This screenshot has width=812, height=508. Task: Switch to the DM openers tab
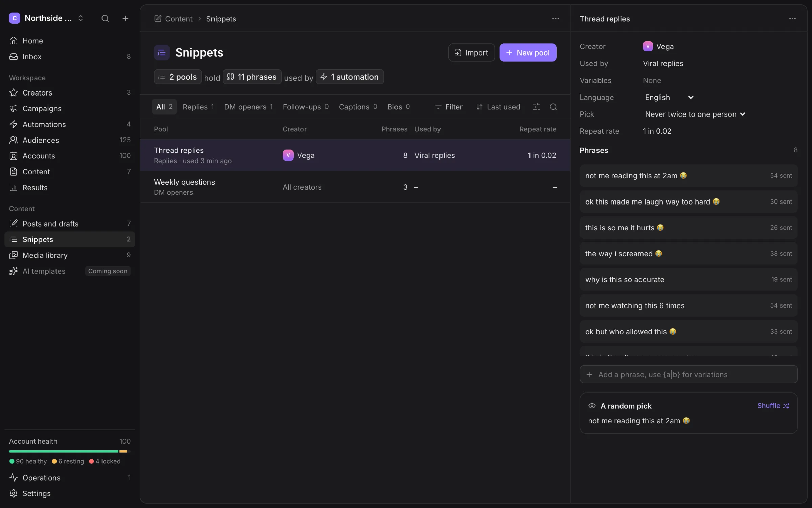(x=248, y=107)
